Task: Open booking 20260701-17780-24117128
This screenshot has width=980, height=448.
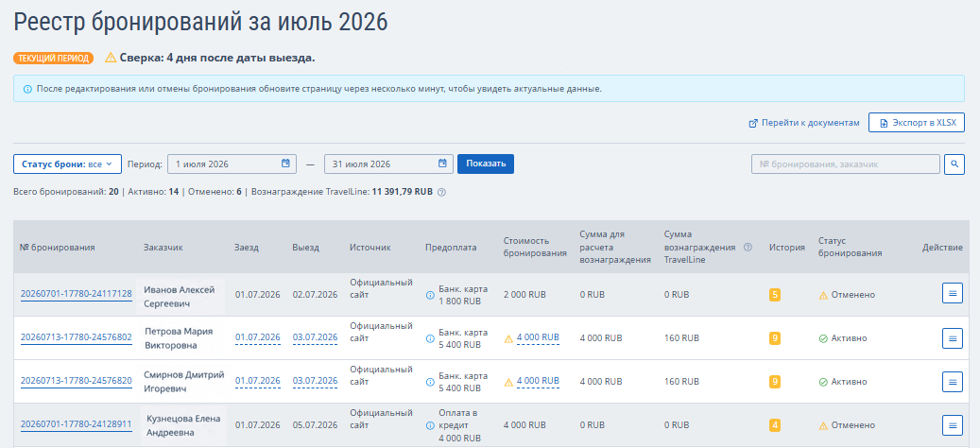Action: click(77, 294)
